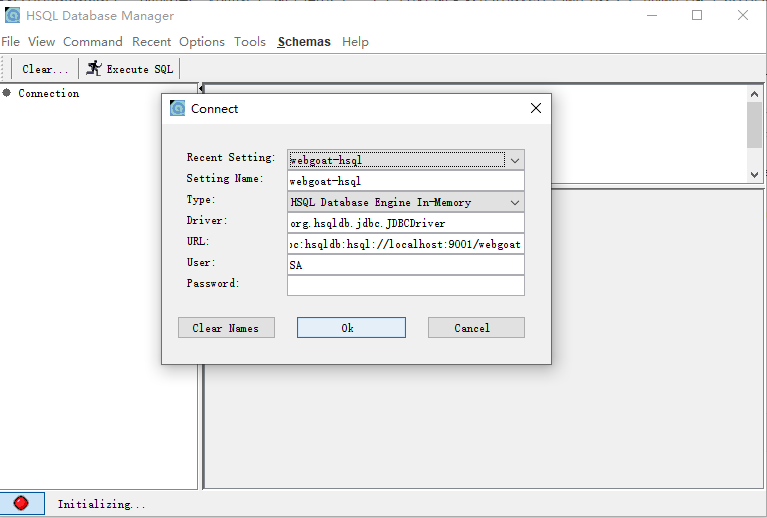Click the red status indicator icon
Screen dimensions: 767x518
(x=21, y=503)
